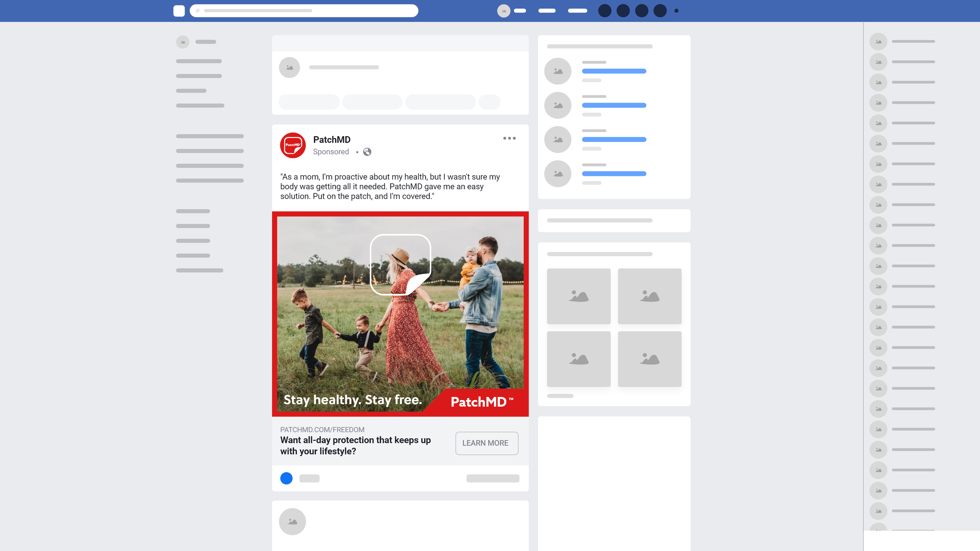Open the three-dot post options menu
Viewport: 980px width, 551px height.
(x=509, y=138)
